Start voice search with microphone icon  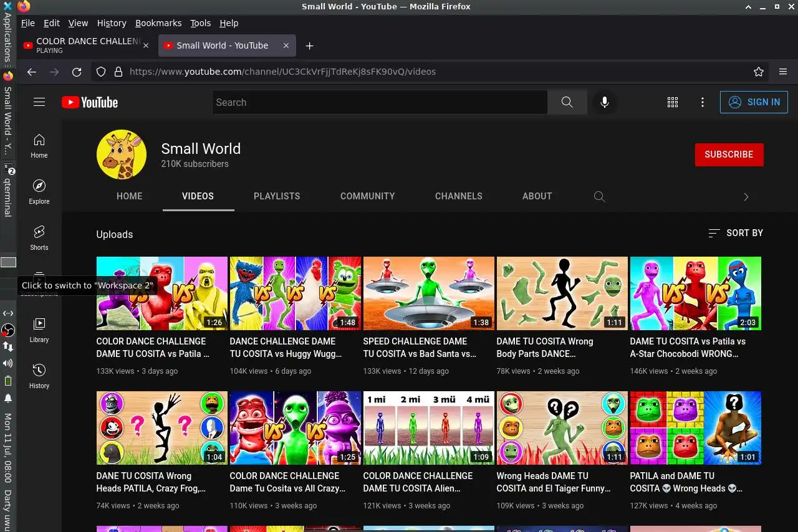604,102
